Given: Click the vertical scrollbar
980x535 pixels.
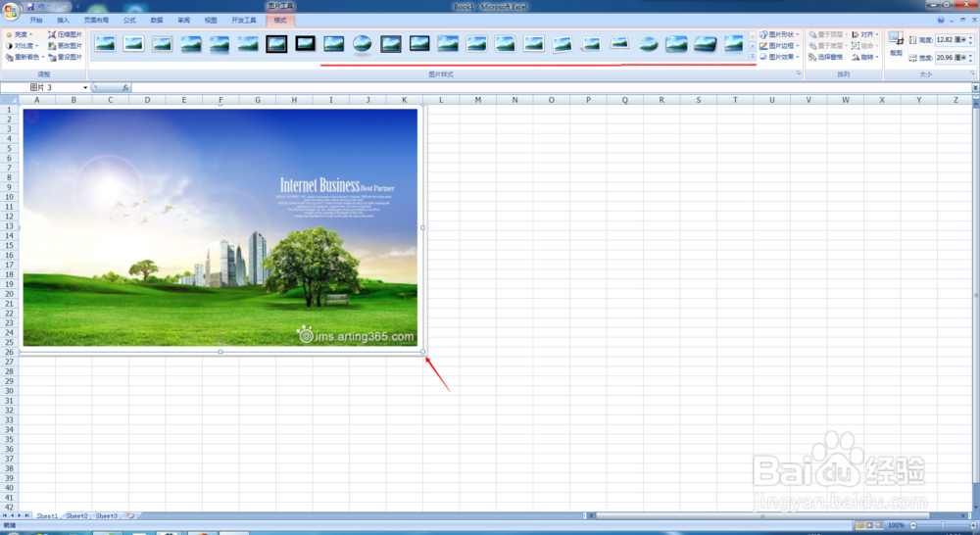Looking at the screenshot, I should (976, 294).
